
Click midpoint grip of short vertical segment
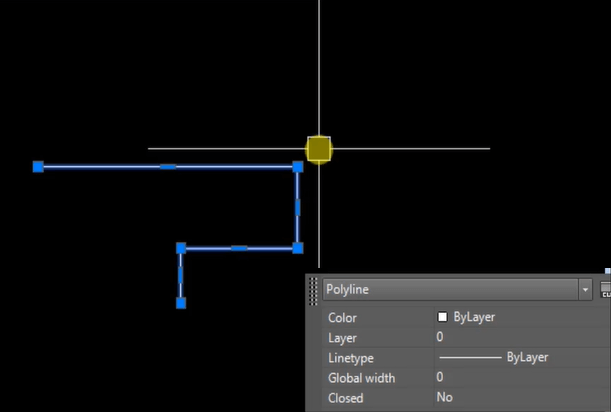[x=180, y=275]
